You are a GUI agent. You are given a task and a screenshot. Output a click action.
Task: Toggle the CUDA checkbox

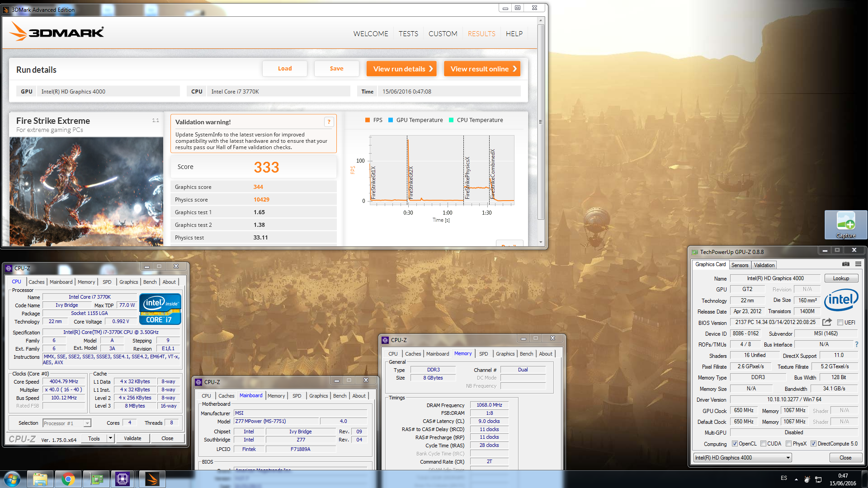pos(763,444)
